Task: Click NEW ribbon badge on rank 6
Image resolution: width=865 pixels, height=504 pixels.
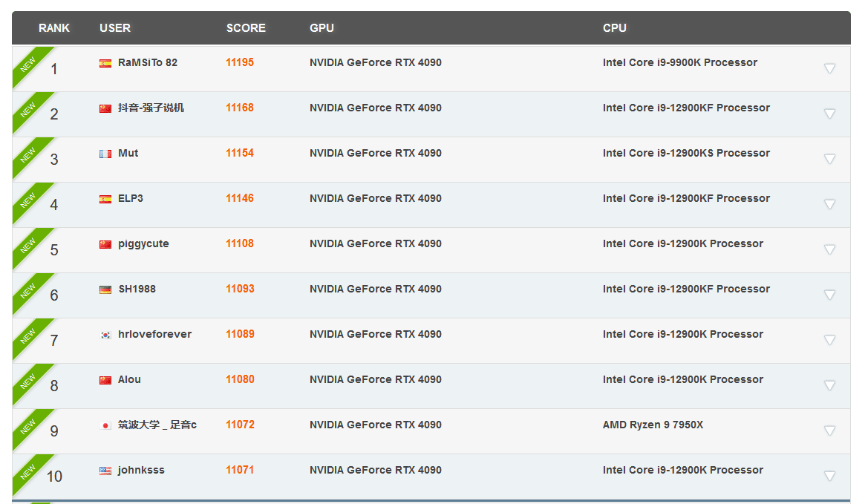Action: coord(29,291)
